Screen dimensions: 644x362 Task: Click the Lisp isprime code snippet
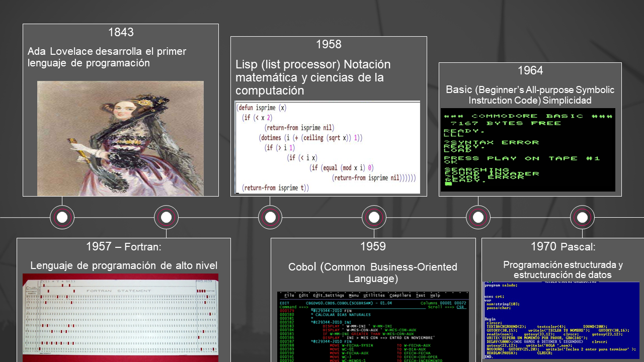[329, 147]
